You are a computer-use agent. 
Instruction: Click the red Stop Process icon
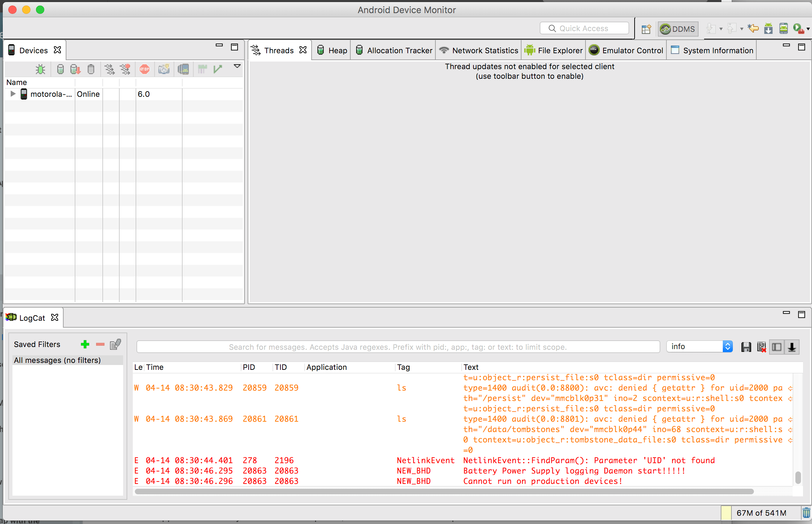145,69
